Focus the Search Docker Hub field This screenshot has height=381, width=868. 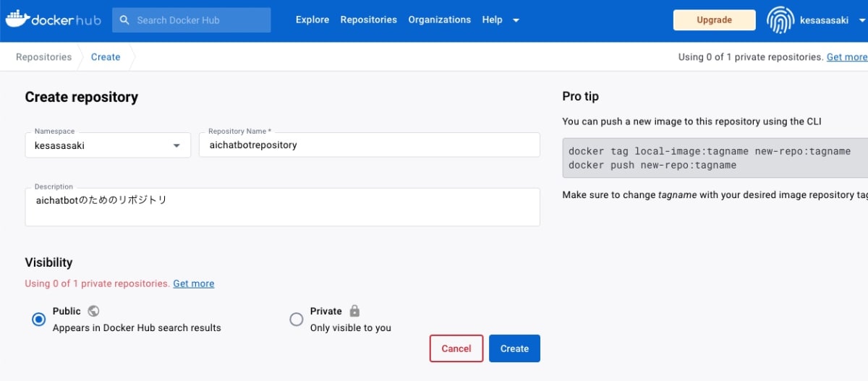point(192,20)
